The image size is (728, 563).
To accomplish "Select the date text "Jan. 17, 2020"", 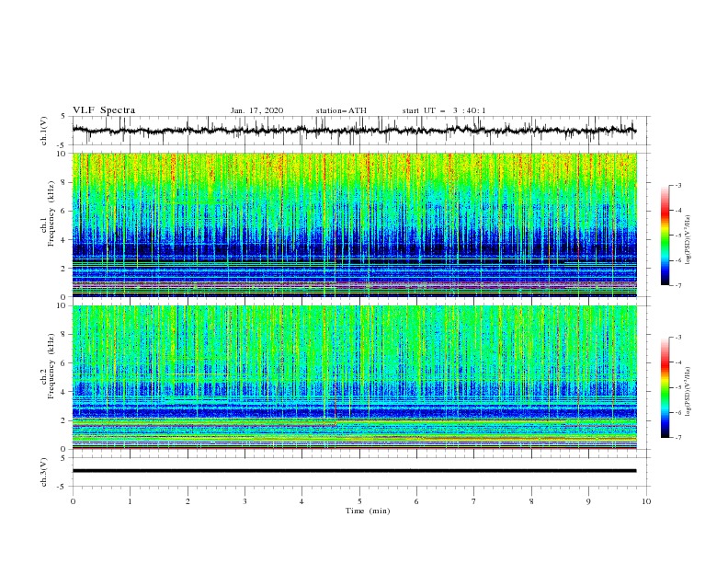I will click(256, 110).
